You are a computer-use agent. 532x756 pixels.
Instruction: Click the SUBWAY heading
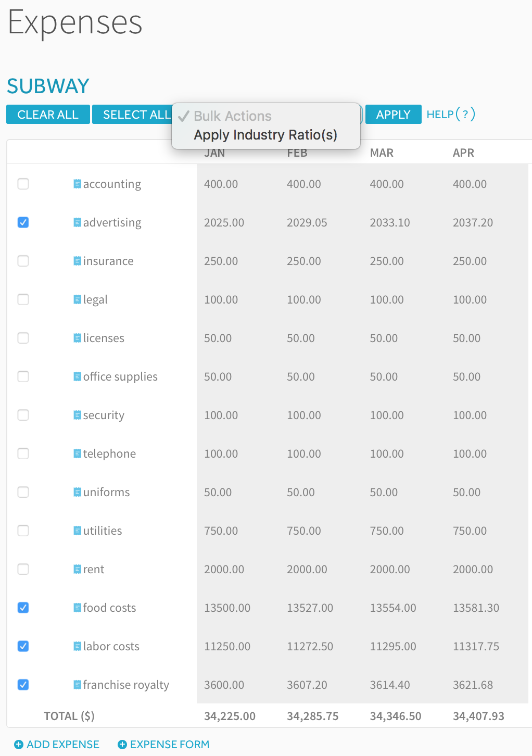[48, 86]
